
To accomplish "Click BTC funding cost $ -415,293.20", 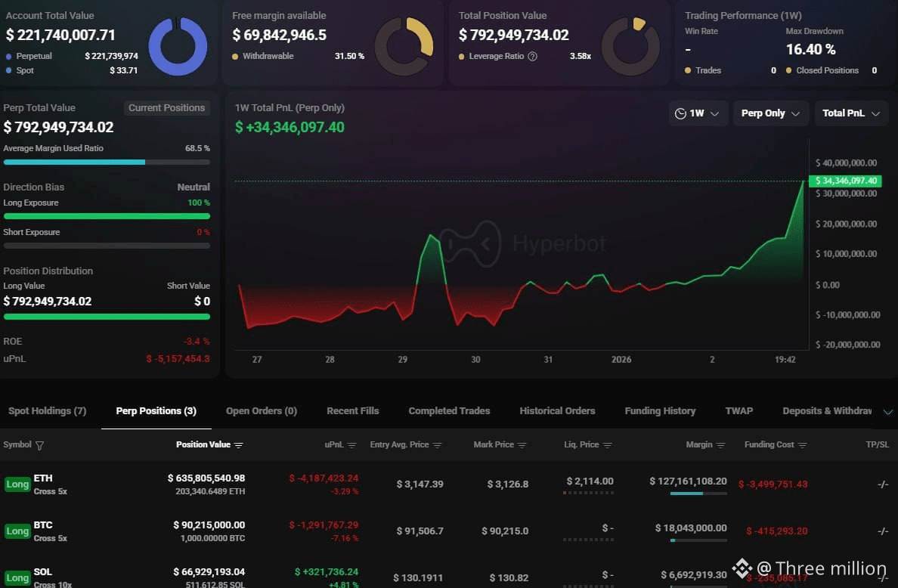I will pyautogui.click(x=776, y=531).
